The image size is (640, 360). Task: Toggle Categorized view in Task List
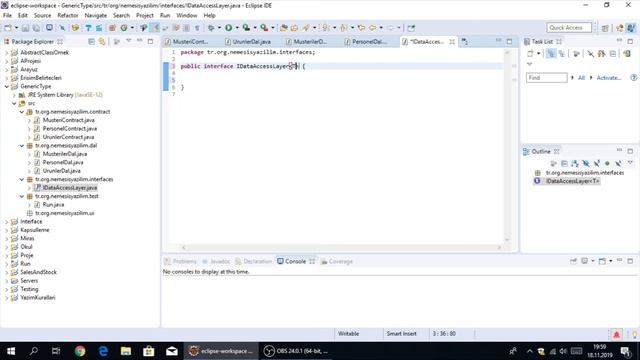tap(551, 53)
